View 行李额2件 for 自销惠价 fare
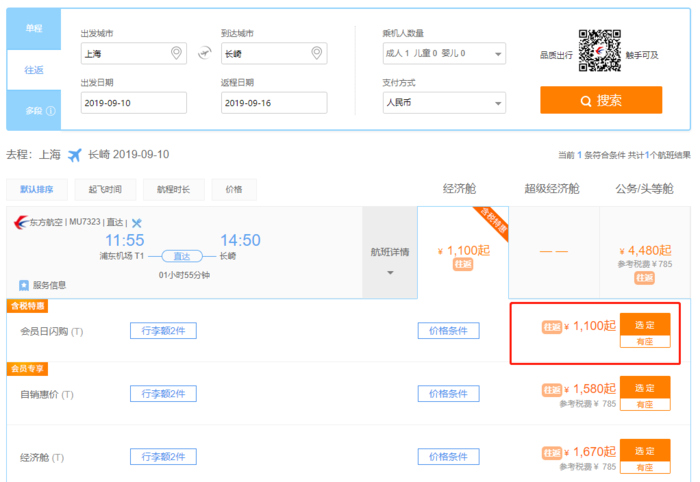 coord(163,394)
